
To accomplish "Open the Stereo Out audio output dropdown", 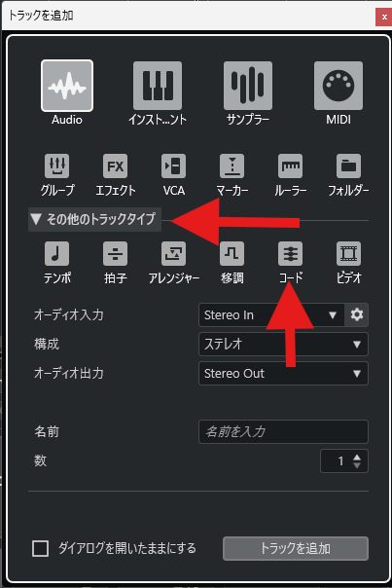I will point(283,374).
